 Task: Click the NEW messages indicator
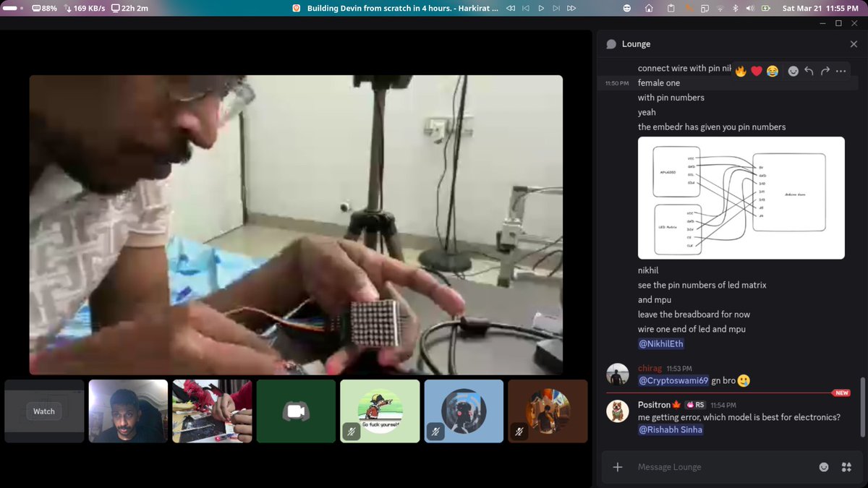point(841,393)
